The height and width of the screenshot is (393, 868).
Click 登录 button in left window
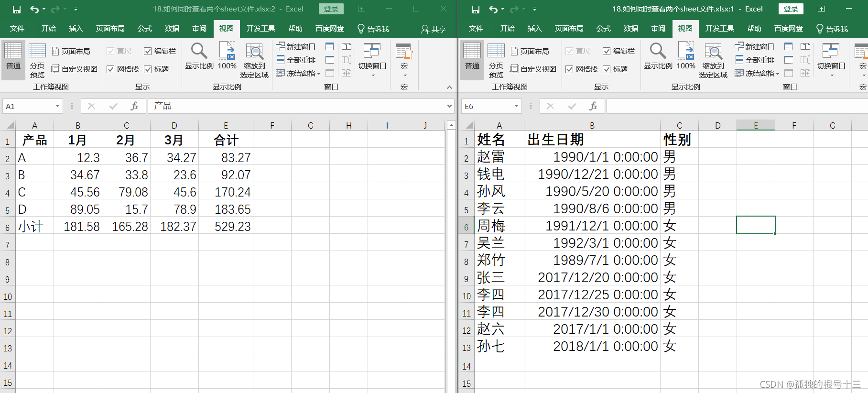coord(331,9)
